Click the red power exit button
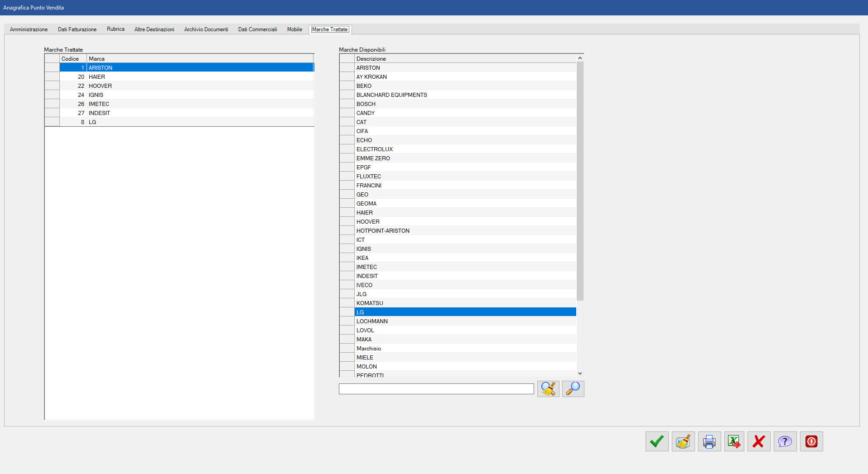 [811, 441]
